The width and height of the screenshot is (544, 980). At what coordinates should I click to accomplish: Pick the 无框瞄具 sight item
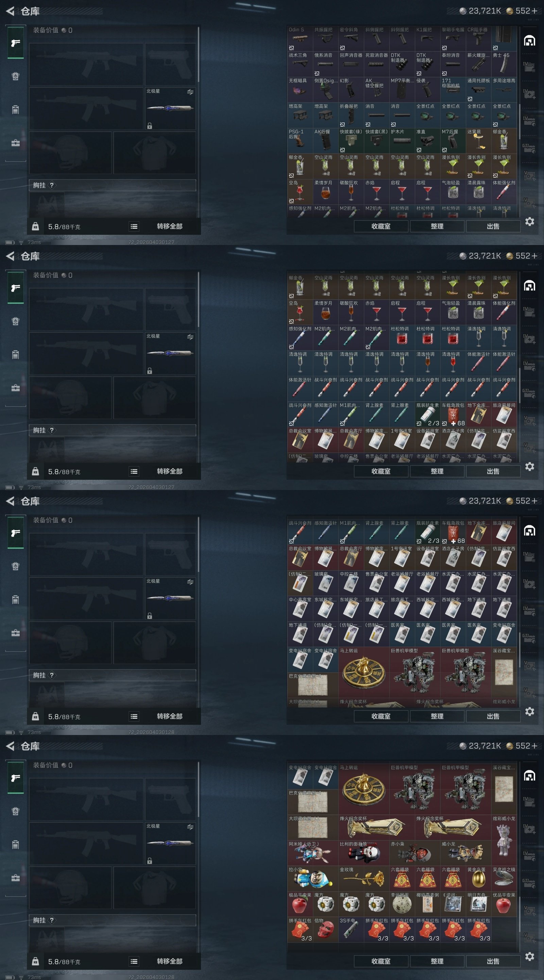[x=300, y=90]
